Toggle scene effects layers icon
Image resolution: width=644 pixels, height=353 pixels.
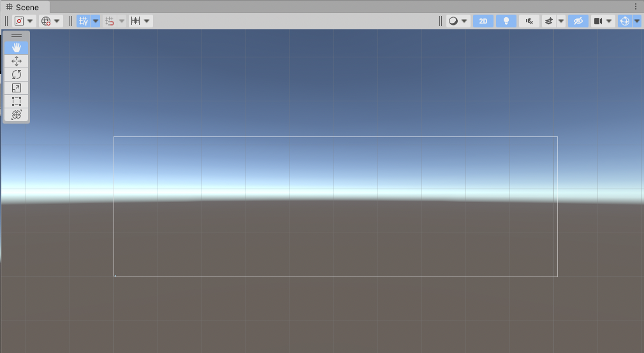tap(549, 21)
